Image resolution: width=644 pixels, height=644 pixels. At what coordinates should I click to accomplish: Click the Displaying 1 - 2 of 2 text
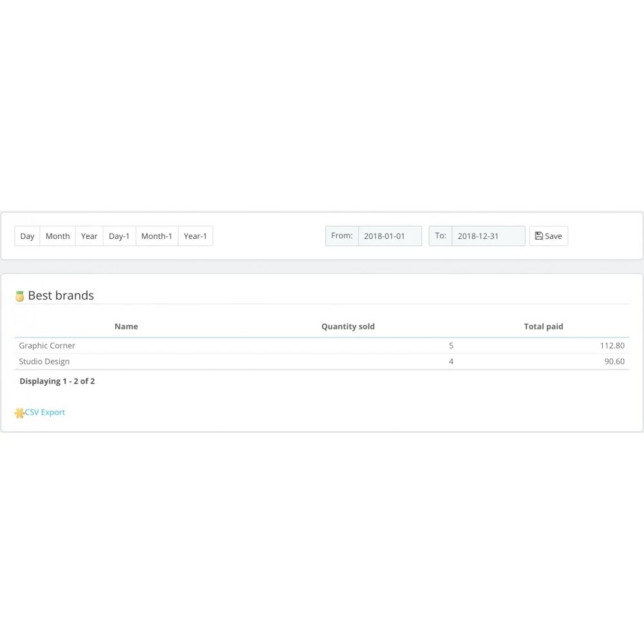[x=57, y=381]
